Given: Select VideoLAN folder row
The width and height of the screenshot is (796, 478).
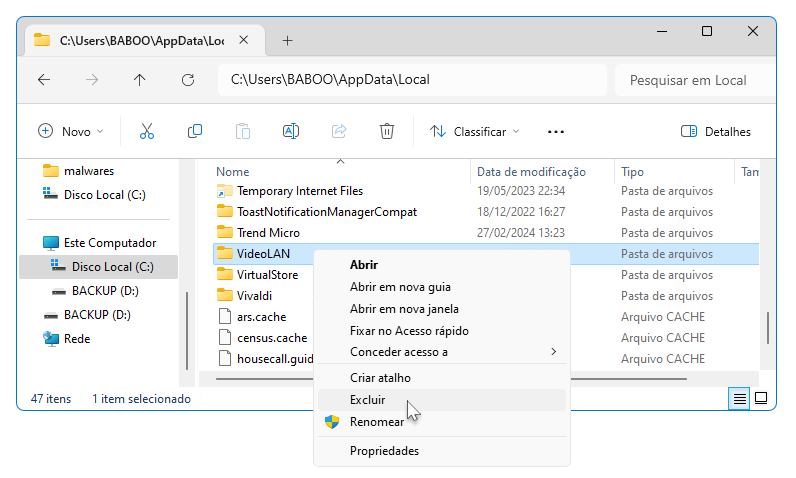Looking at the screenshot, I should tap(486, 254).
